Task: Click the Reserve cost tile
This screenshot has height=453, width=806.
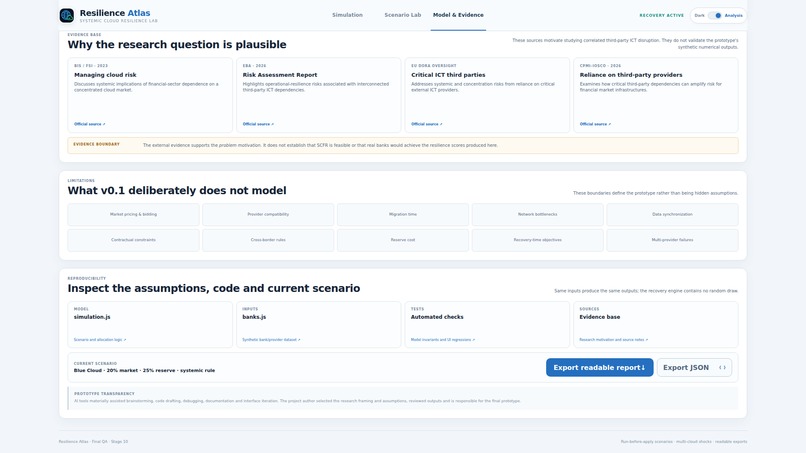Action: pyautogui.click(x=402, y=240)
